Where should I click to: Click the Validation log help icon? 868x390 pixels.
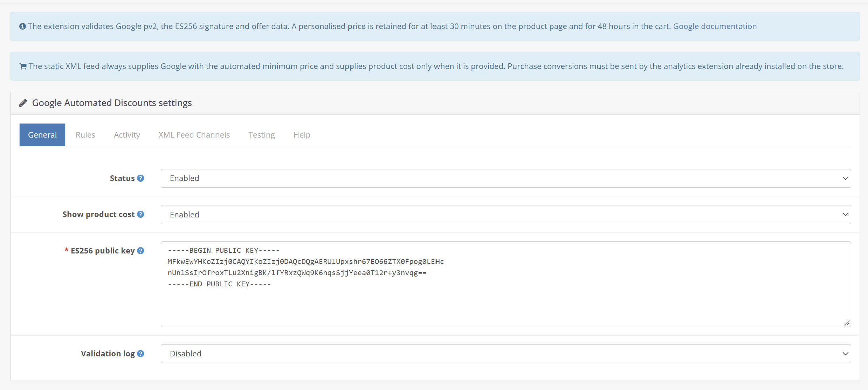(140, 354)
